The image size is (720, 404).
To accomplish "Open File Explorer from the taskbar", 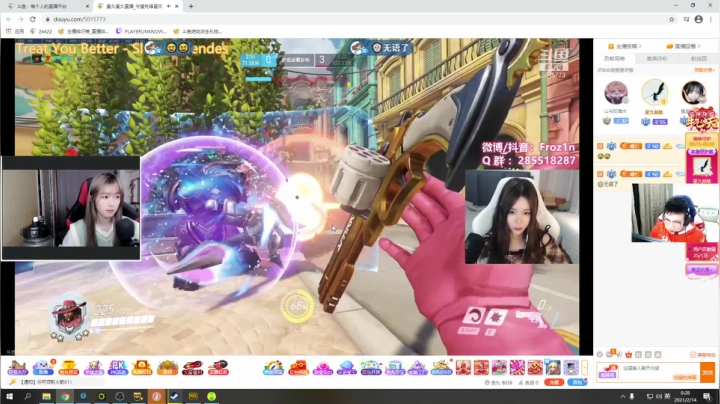I will pos(46,396).
